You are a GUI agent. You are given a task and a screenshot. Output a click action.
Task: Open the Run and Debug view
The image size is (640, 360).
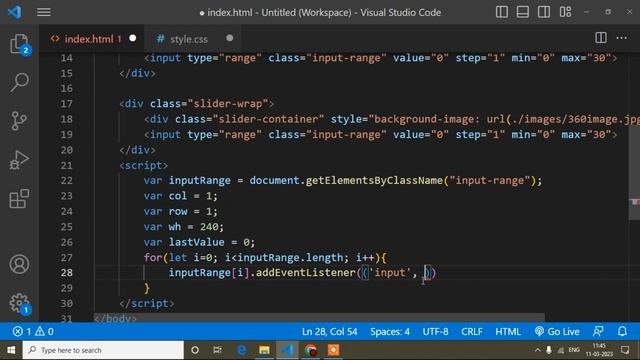[x=19, y=160]
